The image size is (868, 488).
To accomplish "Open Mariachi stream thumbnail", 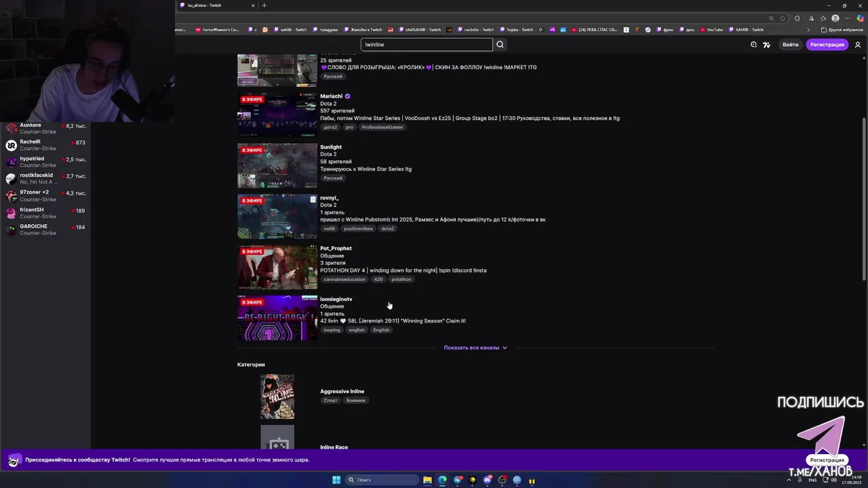I will coord(277,115).
